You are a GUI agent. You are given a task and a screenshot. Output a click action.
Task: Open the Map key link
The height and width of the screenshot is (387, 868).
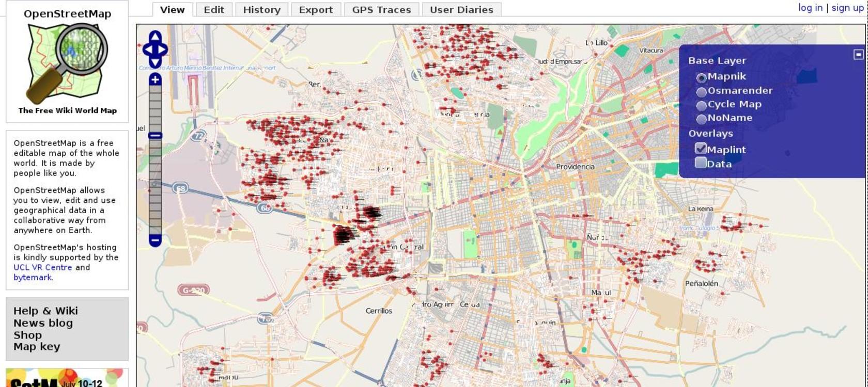click(x=37, y=347)
